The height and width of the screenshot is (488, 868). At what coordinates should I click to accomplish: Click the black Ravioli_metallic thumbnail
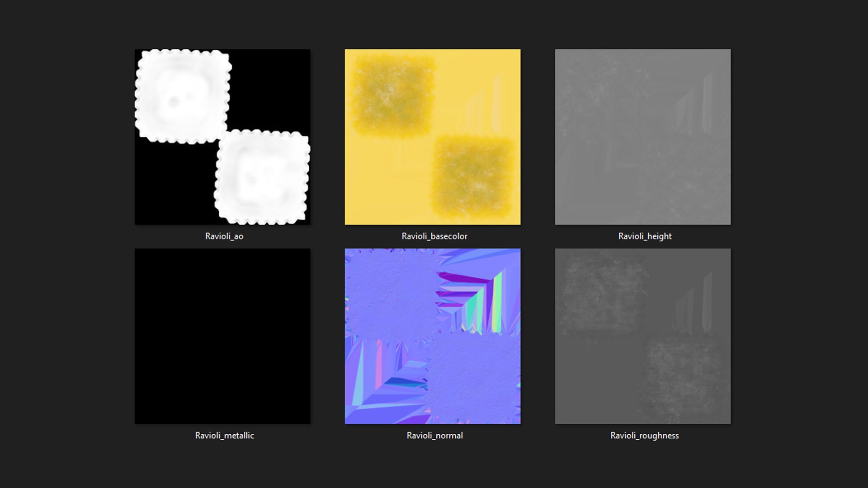click(x=222, y=336)
